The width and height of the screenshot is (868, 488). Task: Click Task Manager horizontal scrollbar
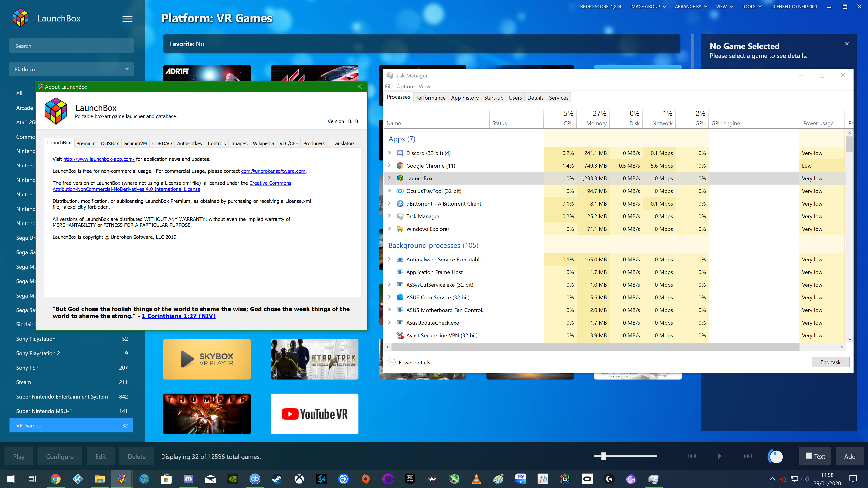pyautogui.click(x=595, y=347)
